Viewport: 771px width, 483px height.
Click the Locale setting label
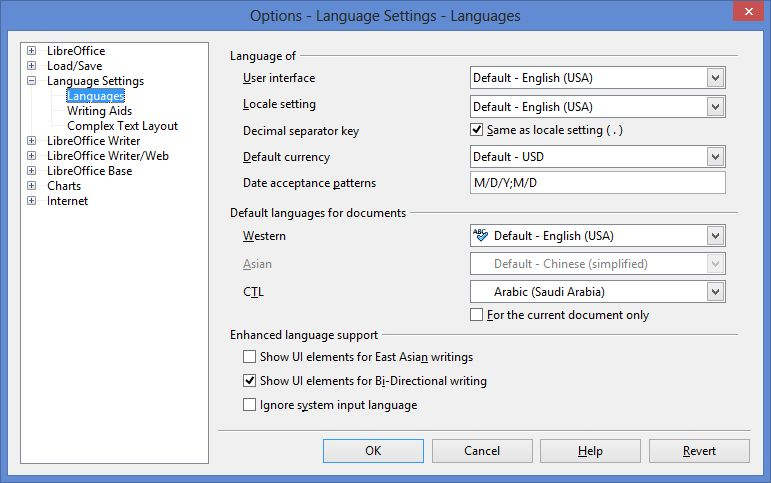pos(279,104)
